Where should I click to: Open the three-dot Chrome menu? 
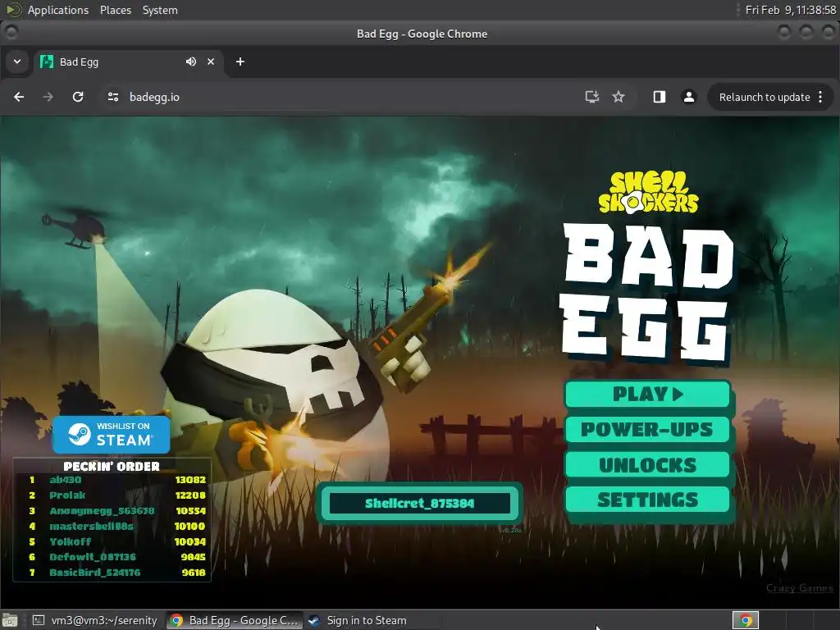(820, 97)
